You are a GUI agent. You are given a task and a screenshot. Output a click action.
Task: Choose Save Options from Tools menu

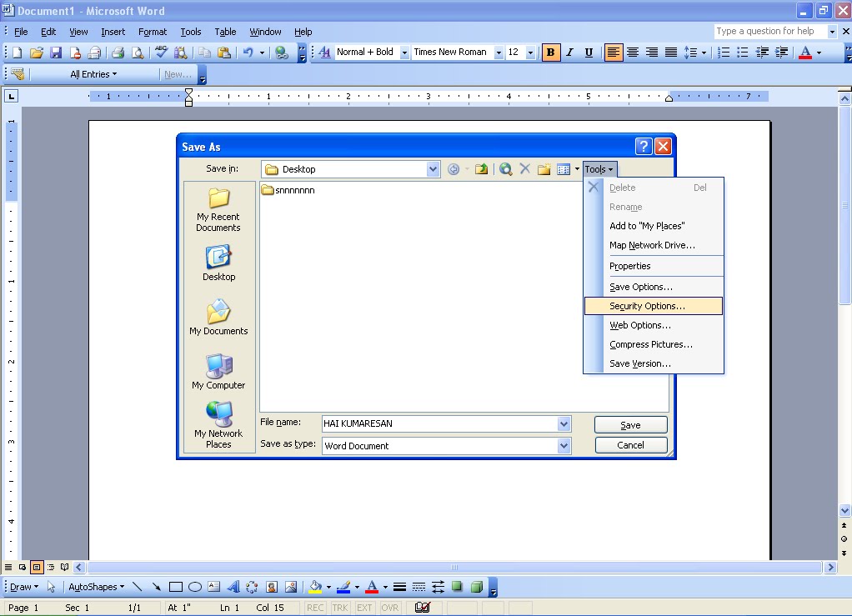(x=653, y=287)
